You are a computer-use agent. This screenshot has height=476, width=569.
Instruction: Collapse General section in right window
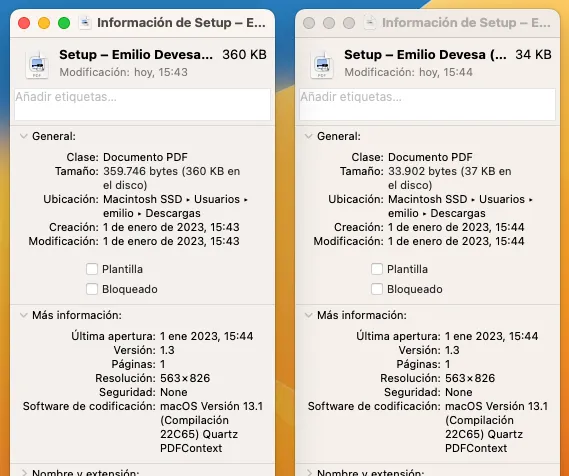click(308, 136)
